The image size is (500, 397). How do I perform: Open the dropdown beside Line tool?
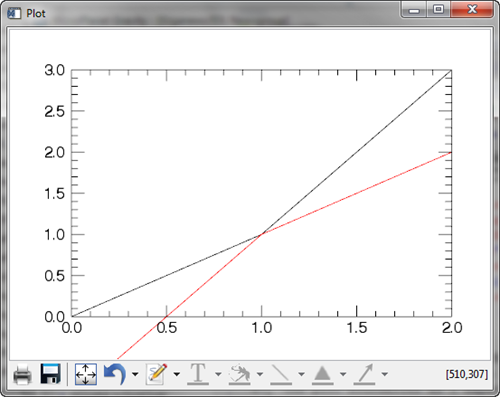click(301, 374)
